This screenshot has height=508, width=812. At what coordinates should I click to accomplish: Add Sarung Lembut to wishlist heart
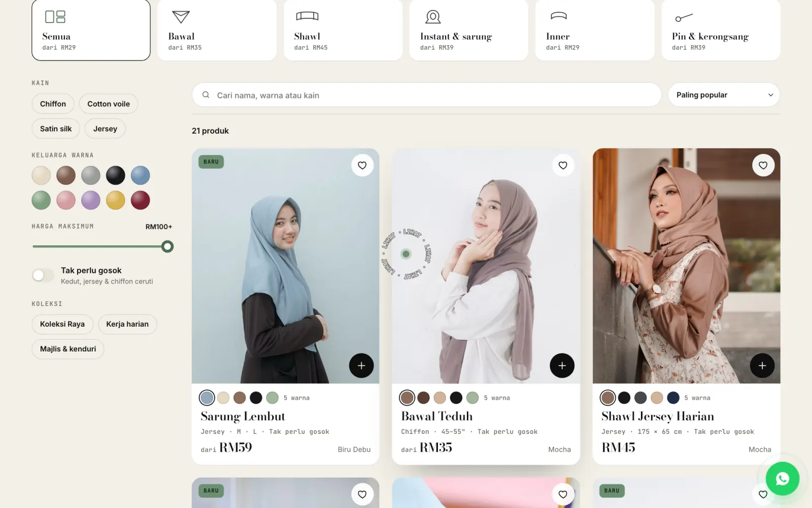pos(362,166)
